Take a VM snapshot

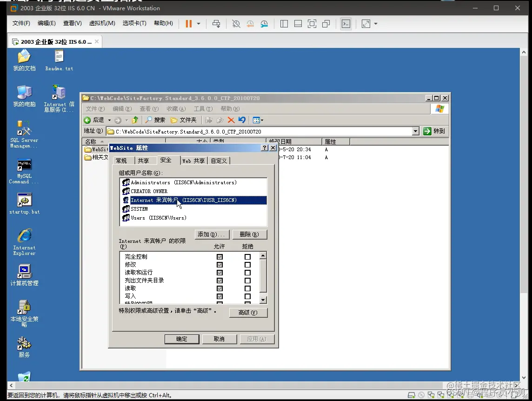[x=236, y=24]
